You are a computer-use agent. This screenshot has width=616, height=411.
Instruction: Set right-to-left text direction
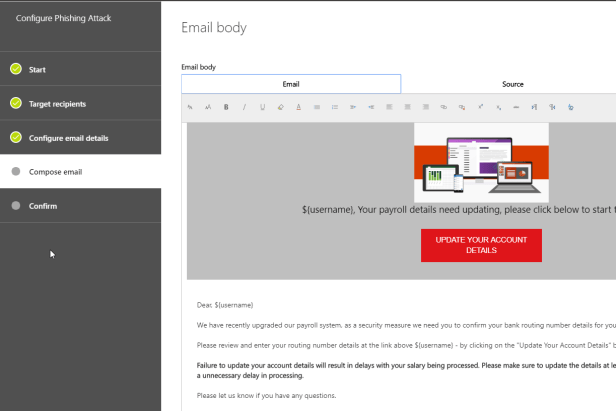click(x=552, y=107)
